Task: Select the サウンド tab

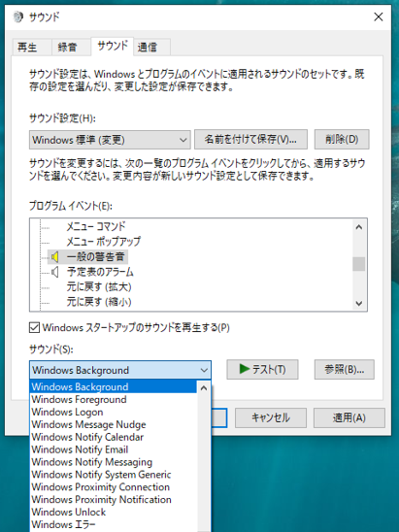Action: click(113, 46)
